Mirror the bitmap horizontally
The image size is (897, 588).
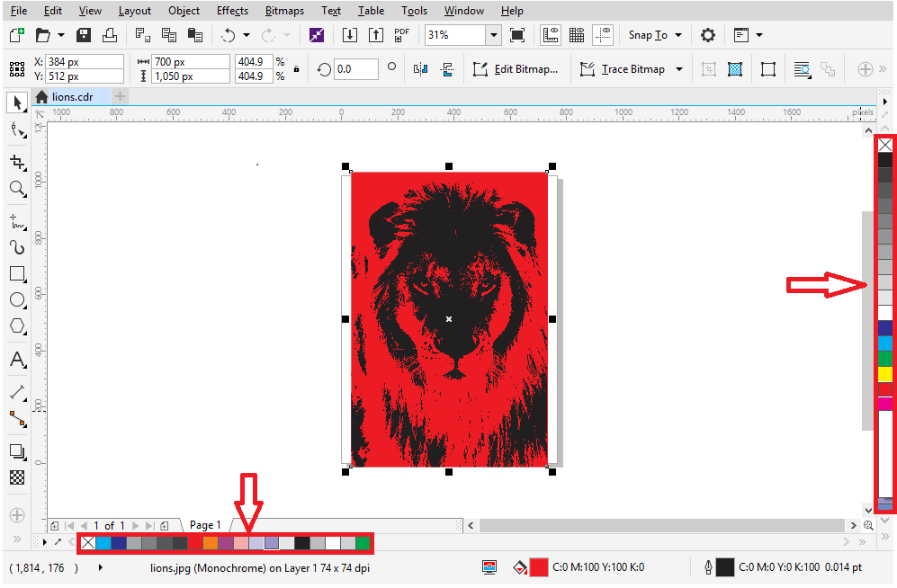pyautogui.click(x=420, y=69)
